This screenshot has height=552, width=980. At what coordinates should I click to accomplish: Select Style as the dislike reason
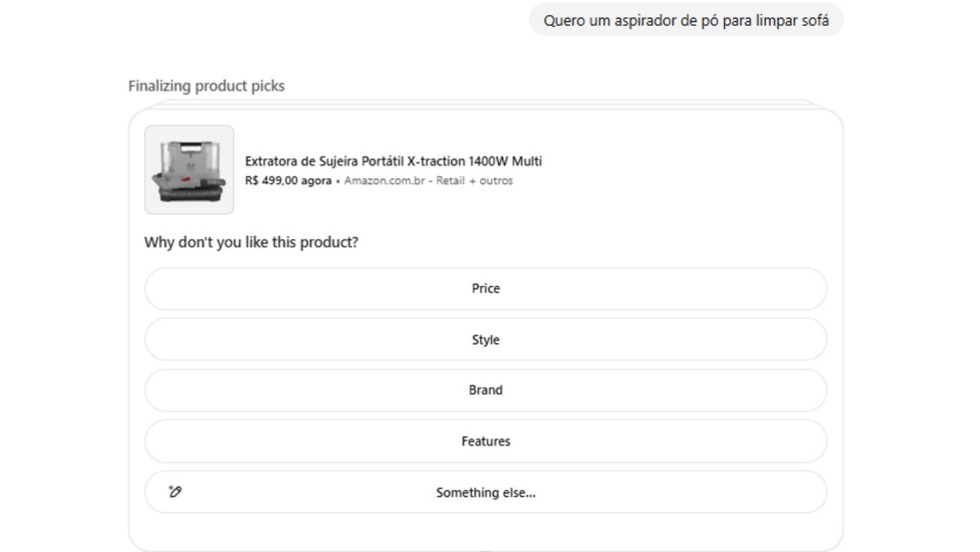[x=486, y=340]
